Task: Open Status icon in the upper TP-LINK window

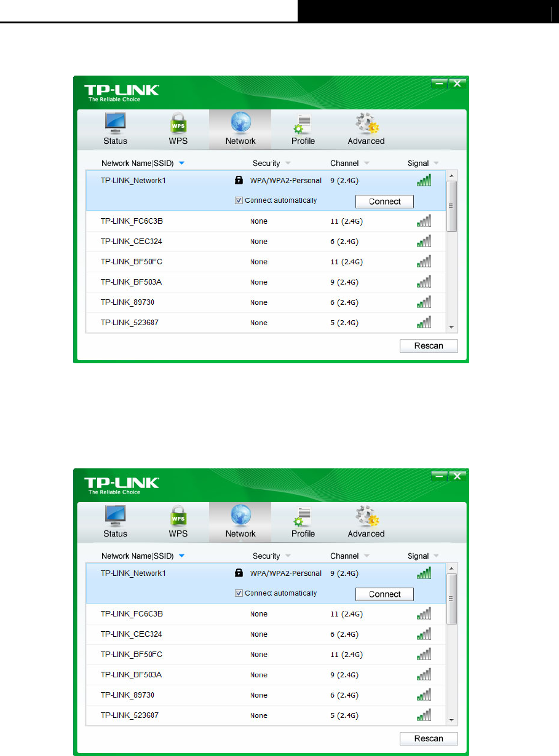Action: pos(115,124)
